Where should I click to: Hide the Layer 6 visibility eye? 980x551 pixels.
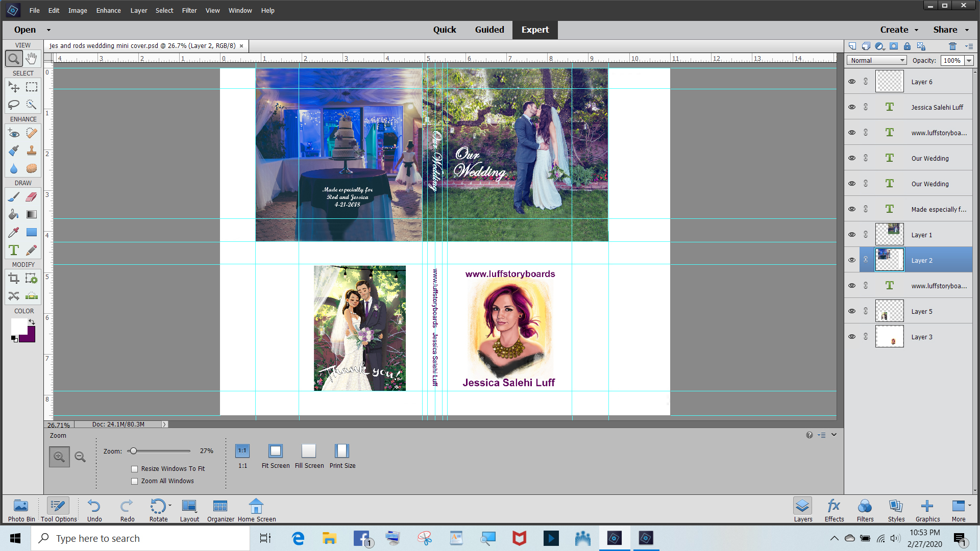(852, 82)
